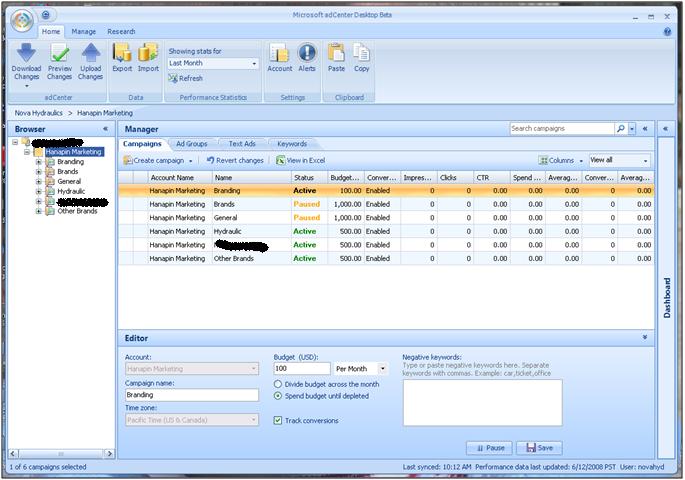Click the Pause button
The width and height of the screenshot is (685, 480).
pos(489,448)
